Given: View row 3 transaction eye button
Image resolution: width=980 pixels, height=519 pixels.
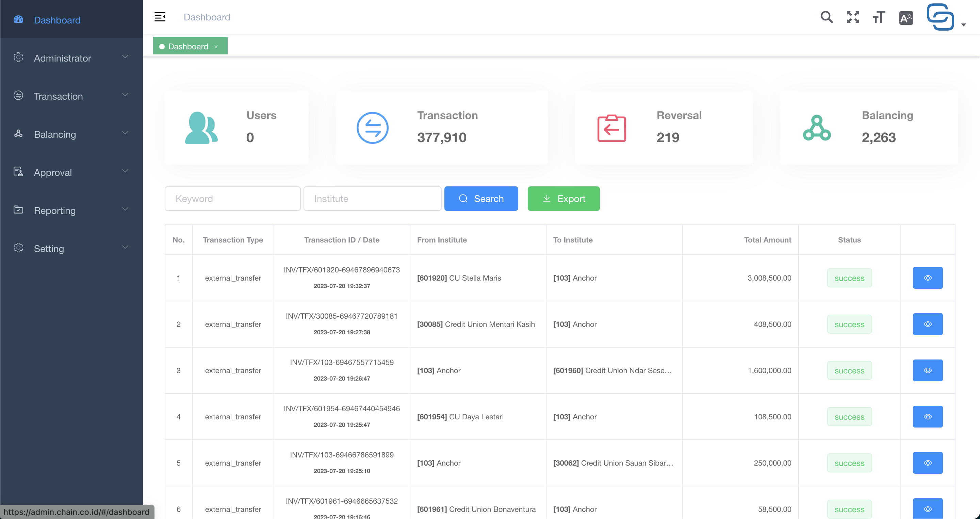Looking at the screenshot, I should (928, 370).
